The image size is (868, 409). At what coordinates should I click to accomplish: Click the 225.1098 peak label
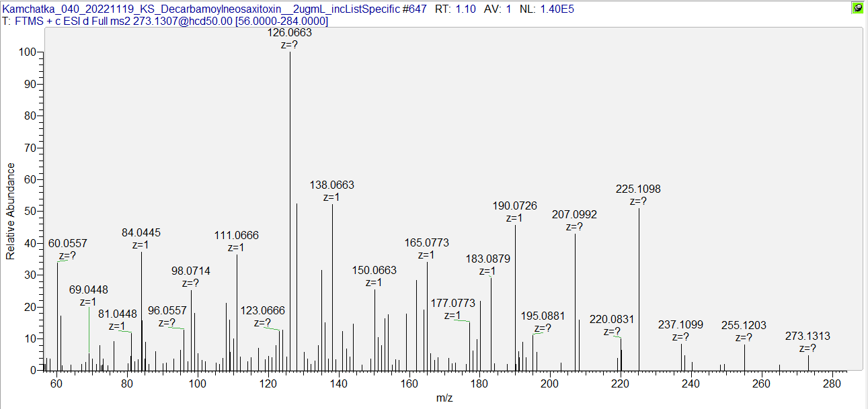638,189
